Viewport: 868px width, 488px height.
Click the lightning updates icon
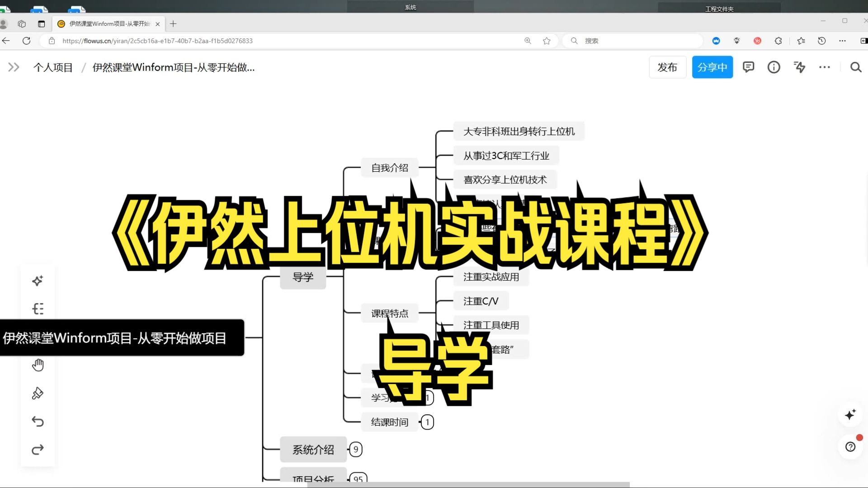799,67
